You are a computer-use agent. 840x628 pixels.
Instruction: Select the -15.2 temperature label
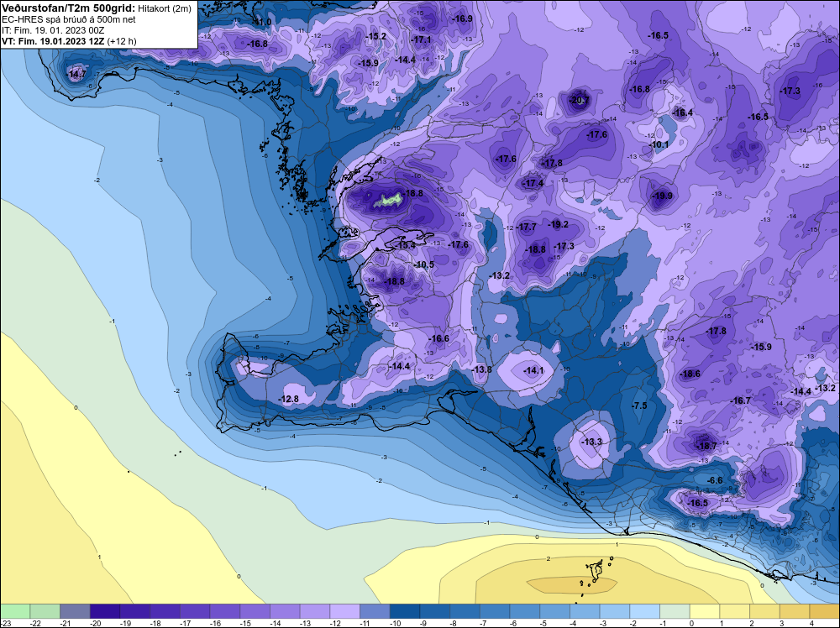point(376,36)
